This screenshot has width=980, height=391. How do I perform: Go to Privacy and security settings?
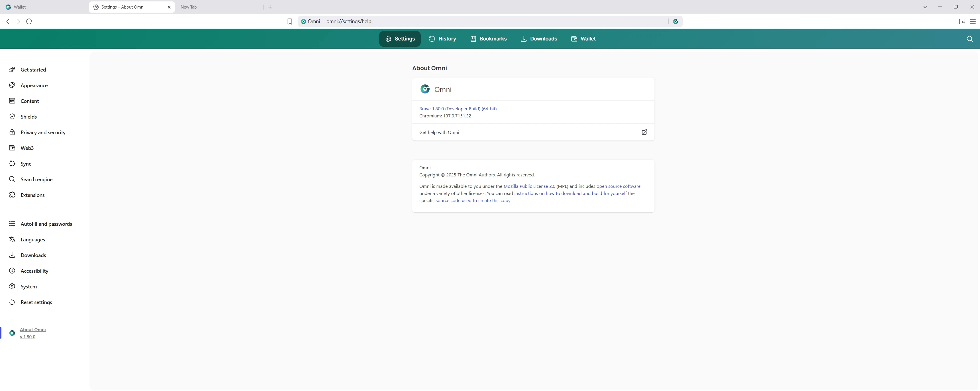(43, 132)
